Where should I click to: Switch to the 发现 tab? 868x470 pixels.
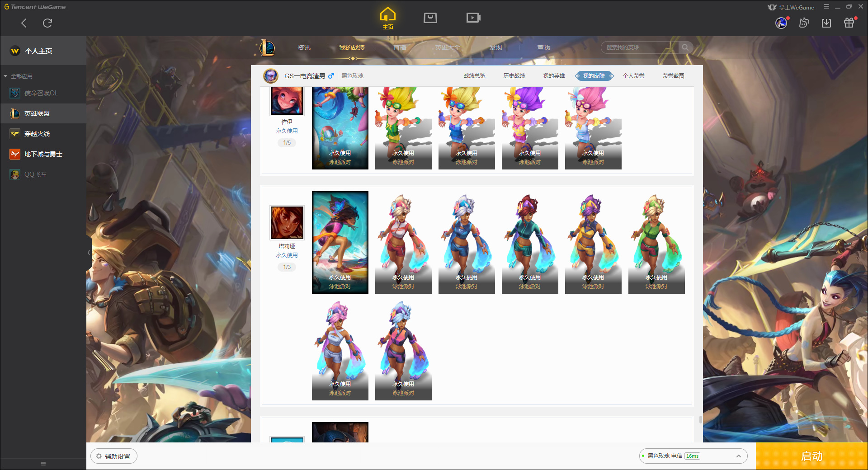point(495,47)
